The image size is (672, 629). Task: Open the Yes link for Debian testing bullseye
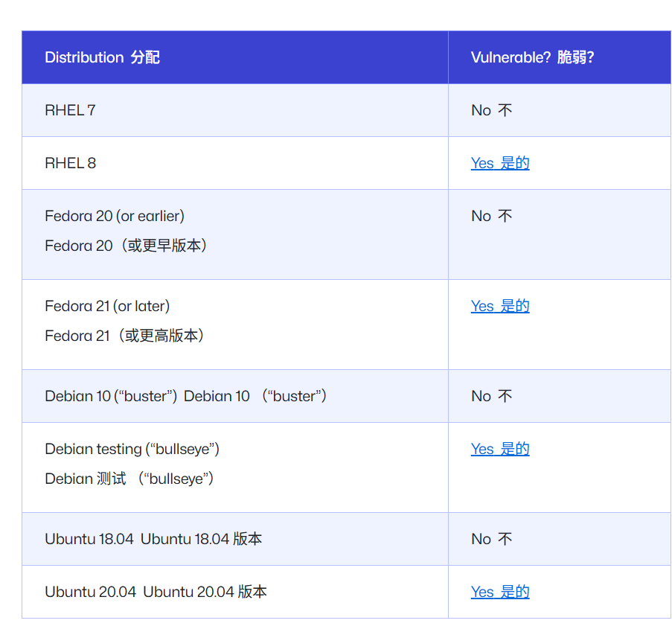coord(499,449)
